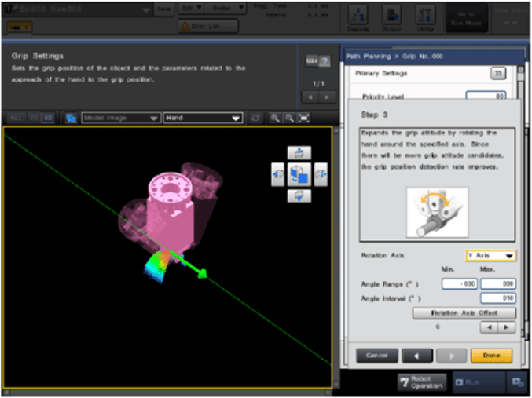This screenshot has width=532, height=398.
Task: Click the Rotation Axis Offset button
Action: pyautogui.click(x=464, y=312)
